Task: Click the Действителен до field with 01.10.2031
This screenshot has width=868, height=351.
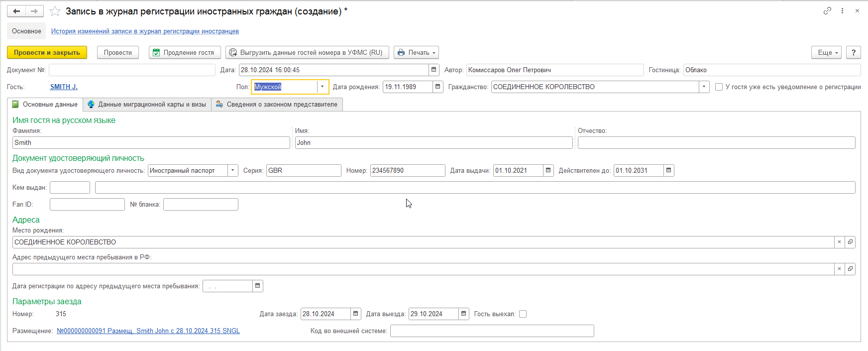Action: point(639,170)
